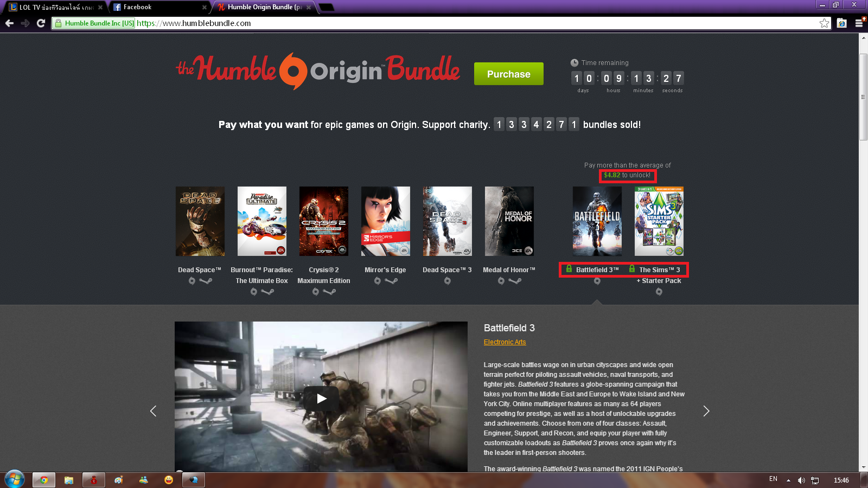Click the green Purchase button
Image resolution: width=868 pixels, height=488 pixels.
click(x=509, y=74)
